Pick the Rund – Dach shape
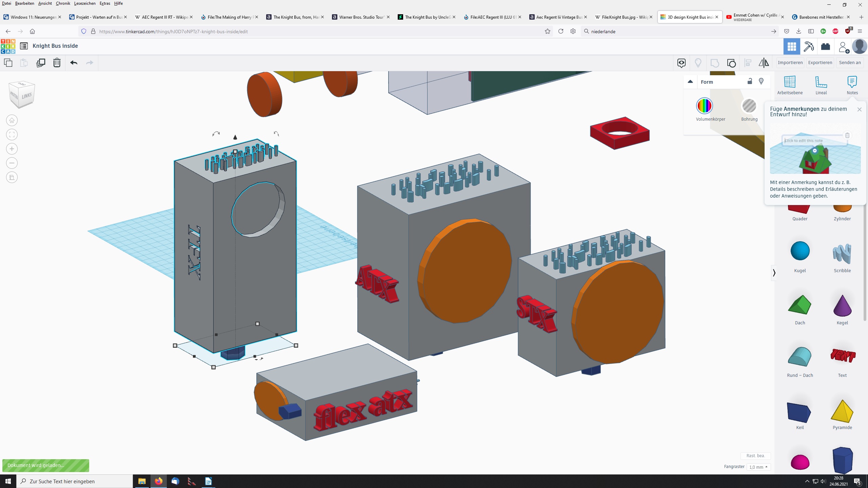The width and height of the screenshot is (868, 488). [800, 357]
